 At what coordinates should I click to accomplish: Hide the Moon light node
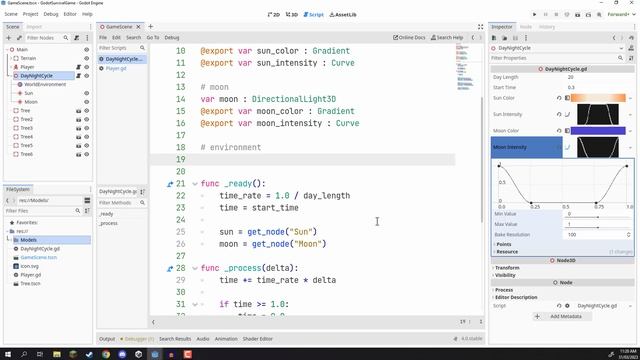pos(87,102)
